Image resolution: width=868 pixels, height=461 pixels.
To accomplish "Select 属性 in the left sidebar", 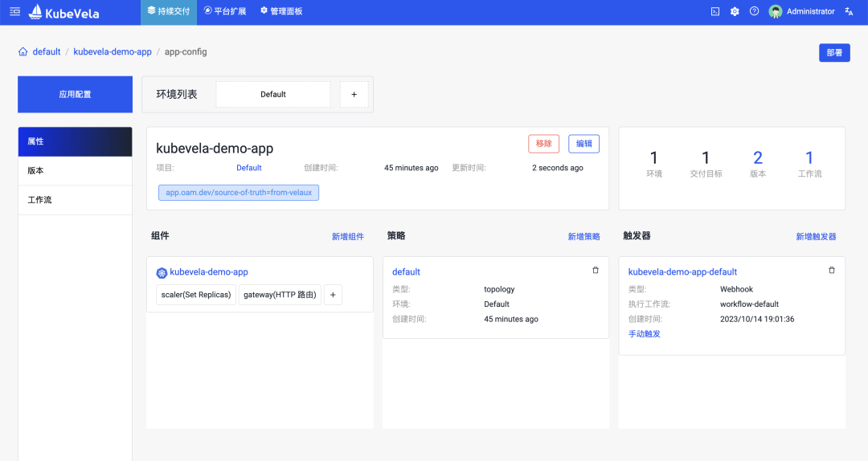I will (76, 141).
